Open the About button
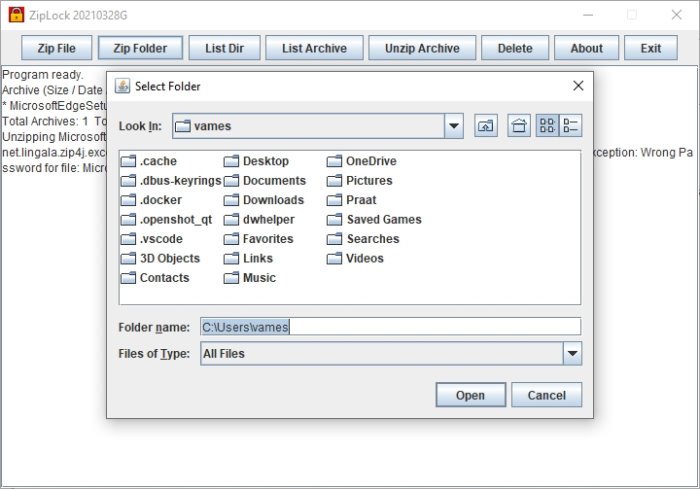 pos(587,48)
